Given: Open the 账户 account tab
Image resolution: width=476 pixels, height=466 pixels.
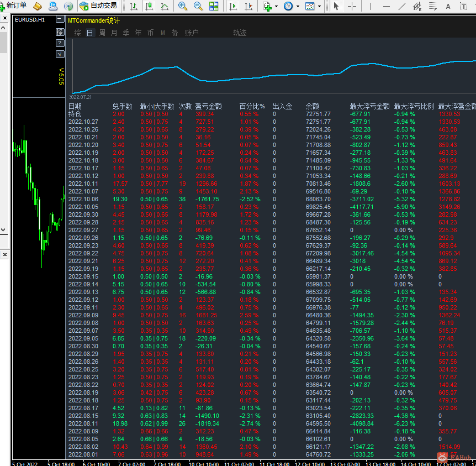Looking at the screenshot, I should 192,33.
